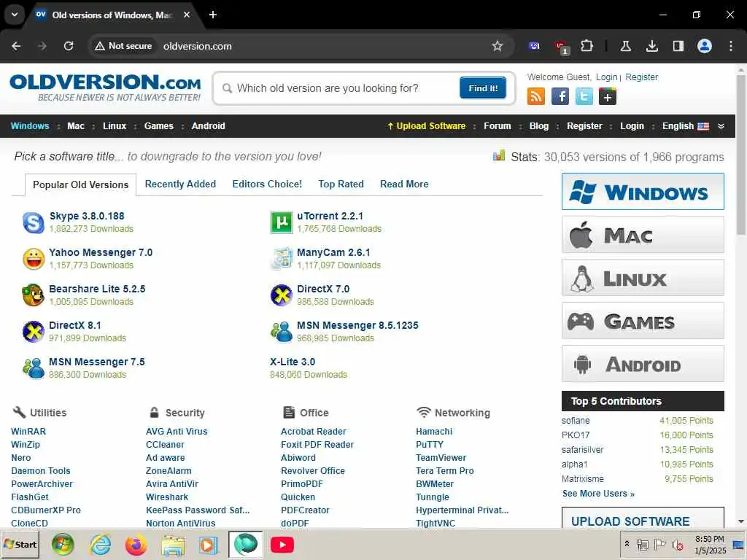Open the Acrobat Reader link
This screenshot has width=747, height=560.
tap(314, 432)
